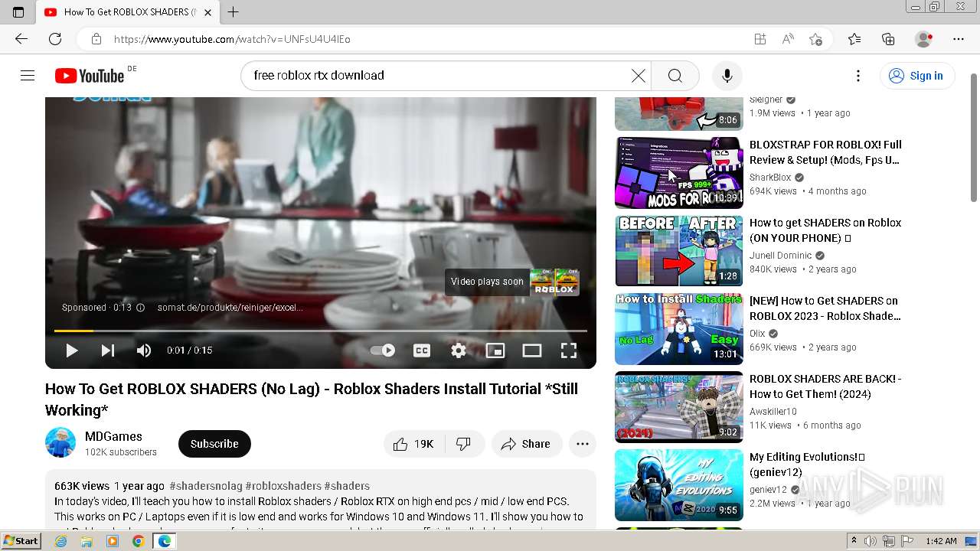This screenshot has width=980, height=551.
Task: Enter full screen mode
Action: (569, 350)
